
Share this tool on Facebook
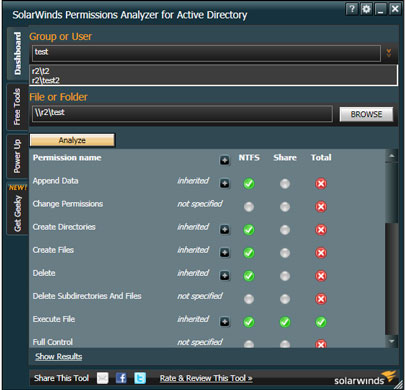pyautogui.click(x=121, y=378)
